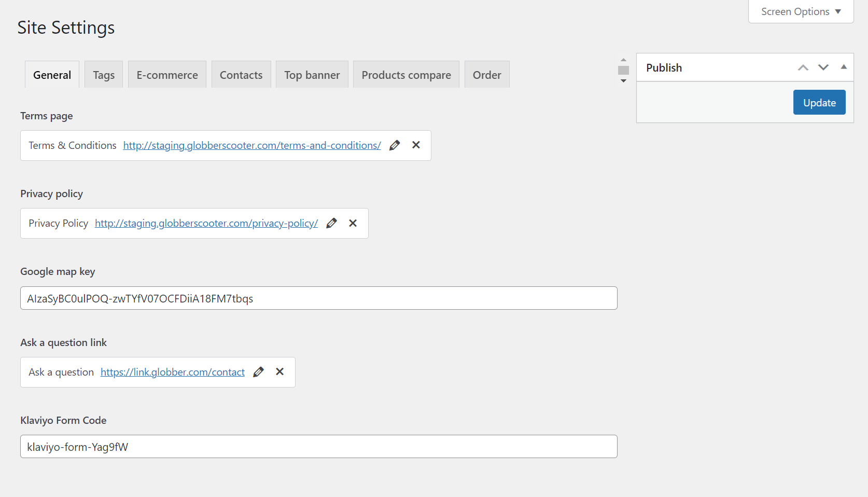This screenshot has width=868, height=497.
Task: Remove the Ask a question link
Action: 279,372
